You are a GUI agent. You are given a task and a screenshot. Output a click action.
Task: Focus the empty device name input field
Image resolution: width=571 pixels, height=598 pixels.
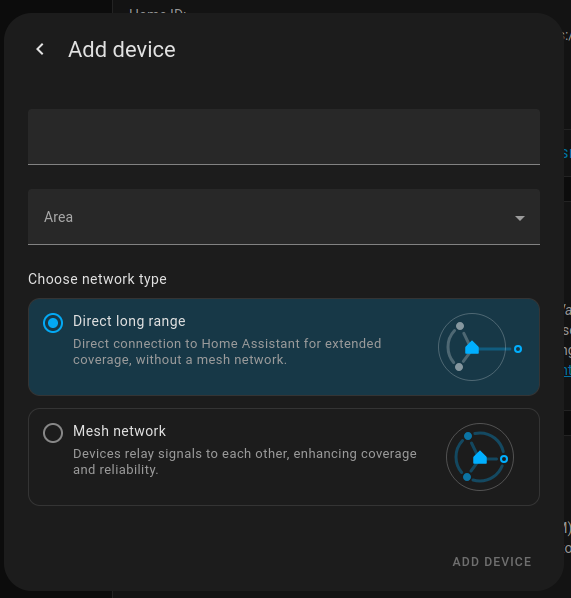click(x=284, y=137)
